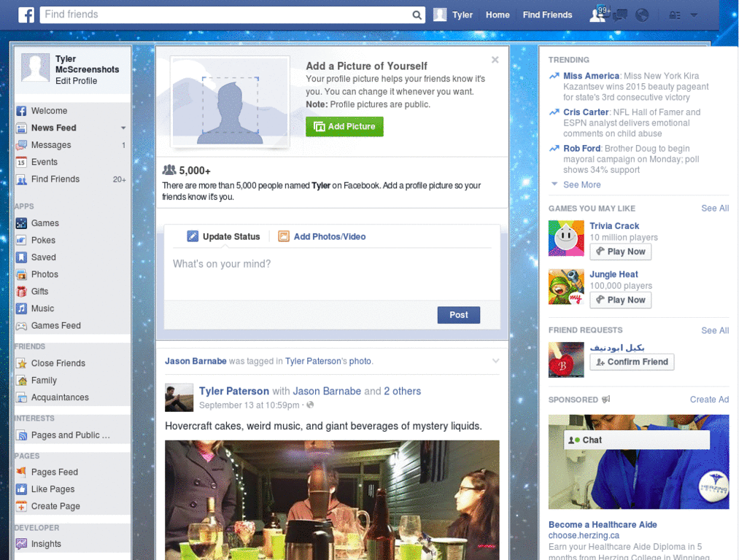Click the Saved bookmark icon
This screenshot has width=747, height=560.
point(21,257)
